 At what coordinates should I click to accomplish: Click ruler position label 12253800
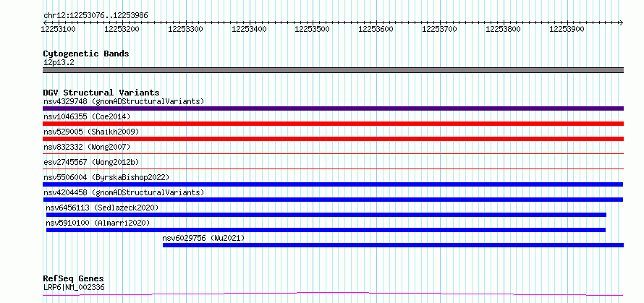(x=503, y=29)
